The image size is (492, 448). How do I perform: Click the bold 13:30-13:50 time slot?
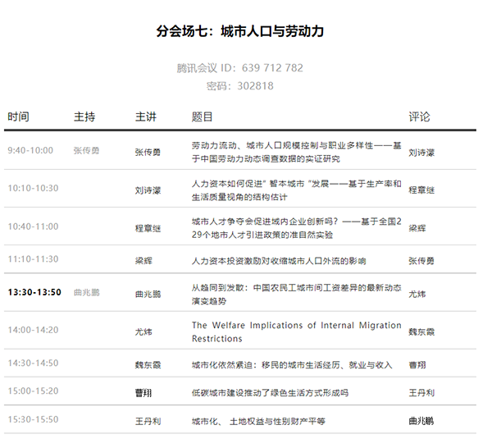(34, 291)
